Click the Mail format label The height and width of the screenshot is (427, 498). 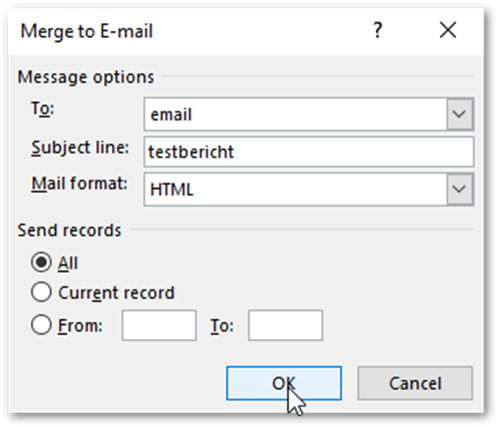coord(79,184)
